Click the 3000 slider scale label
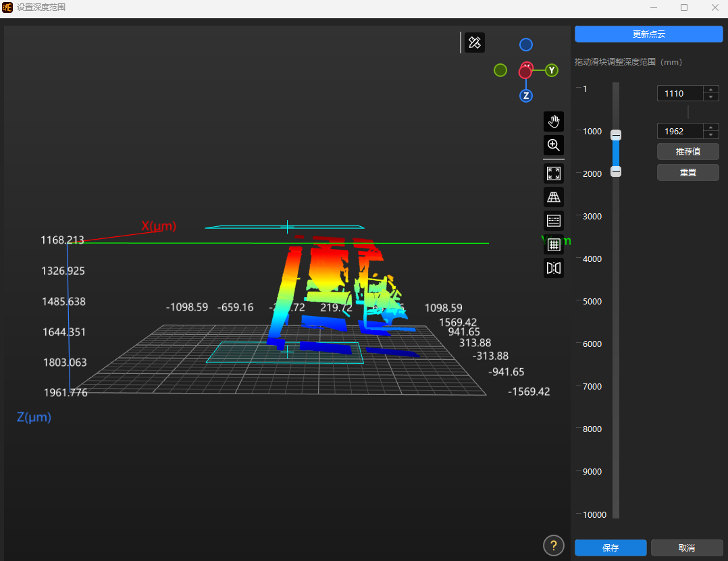Image resolution: width=728 pixels, height=561 pixels. click(592, 217)
